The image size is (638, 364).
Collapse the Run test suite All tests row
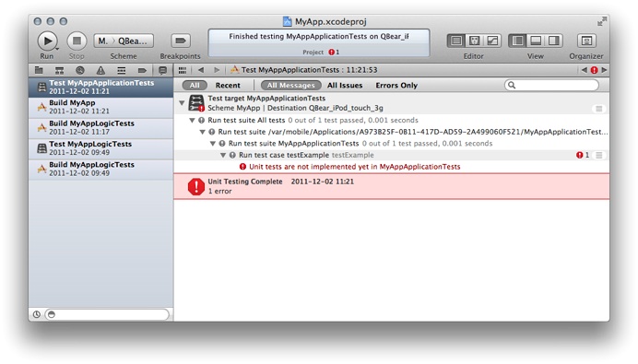(192, 120)
